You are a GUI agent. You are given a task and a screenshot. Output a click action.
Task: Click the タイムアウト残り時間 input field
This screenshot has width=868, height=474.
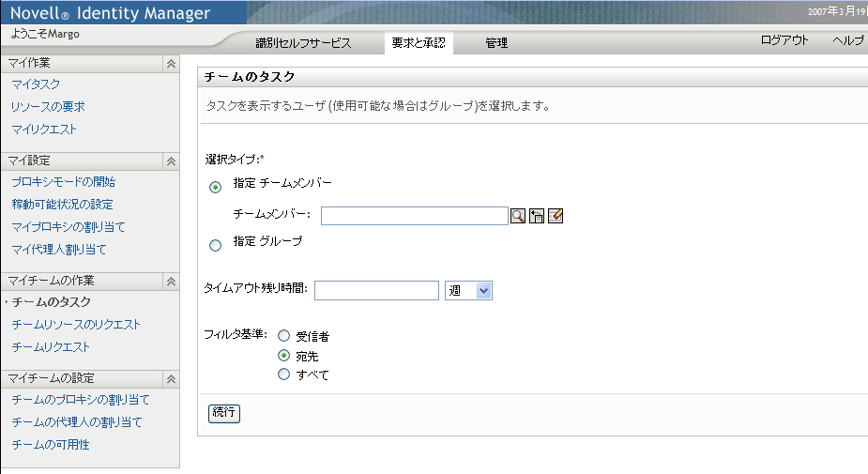pos(376,291)
